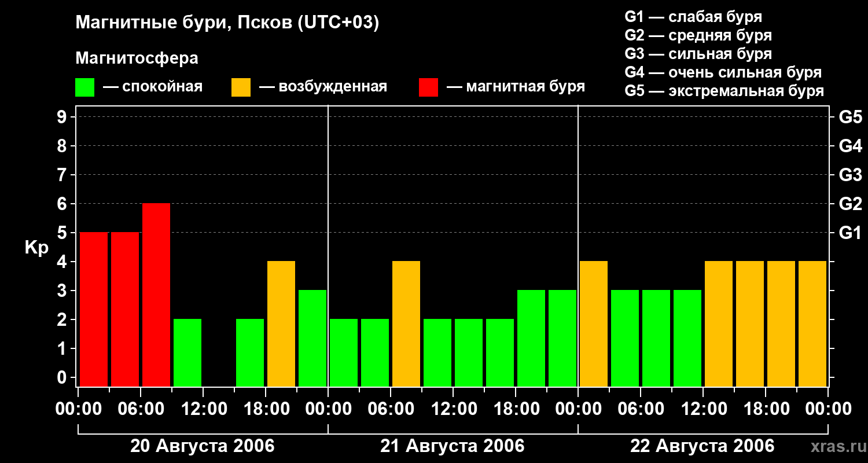Click the green bar for 15:00–18:00 on 20 August
868x463 pixels.
click(x=250, y=353)
